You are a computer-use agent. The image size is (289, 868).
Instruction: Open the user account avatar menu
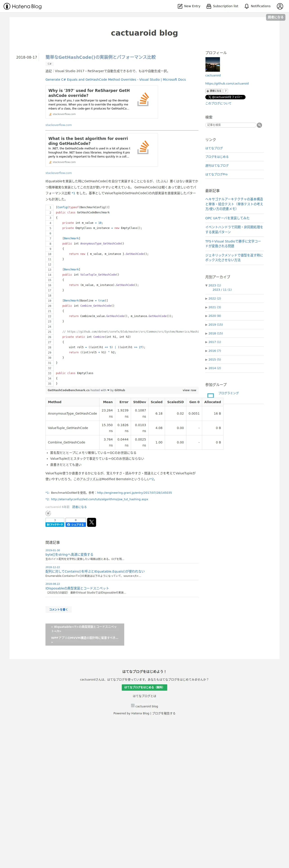[280, 6]
